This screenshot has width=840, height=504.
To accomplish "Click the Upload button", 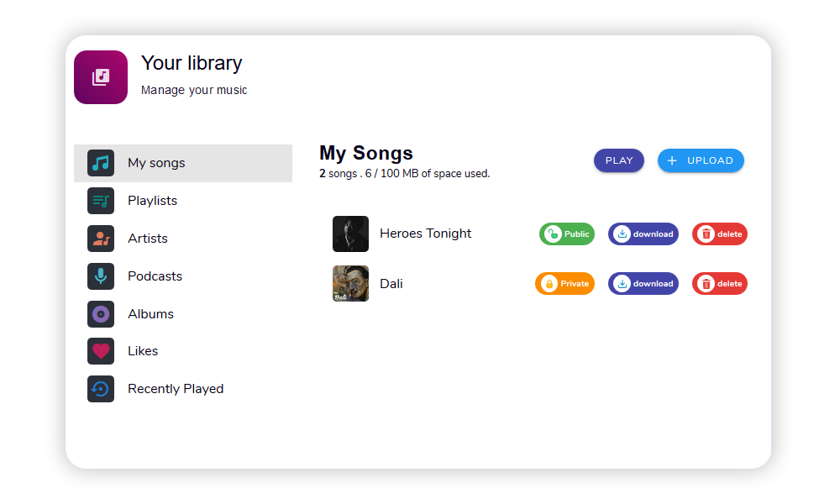I will [x=701, y=160].
